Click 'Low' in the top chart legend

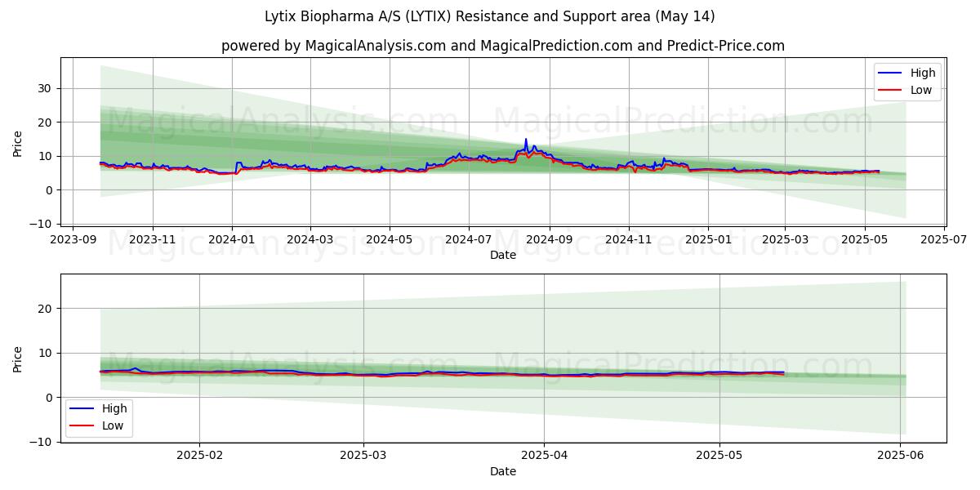[x=921, y=90]
